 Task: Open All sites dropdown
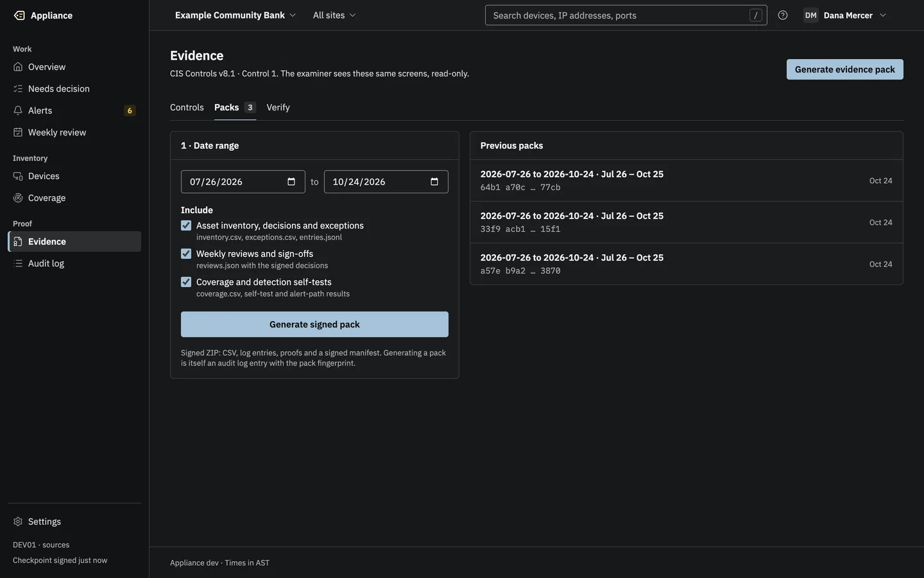click(x=334, y=15)
